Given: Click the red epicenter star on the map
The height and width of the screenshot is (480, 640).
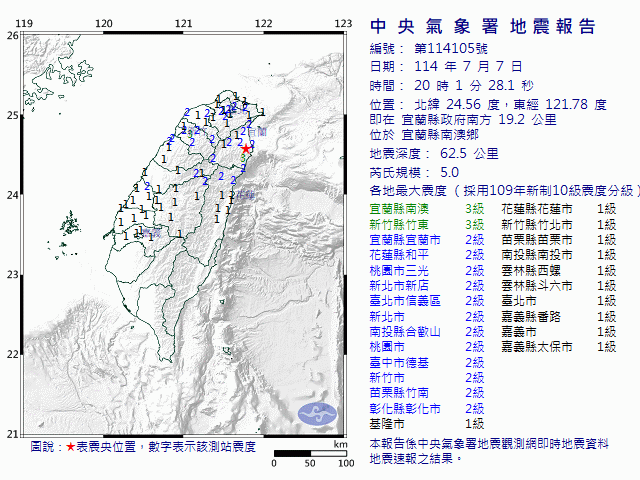Looking at the screenshot, I should (246, 149).
